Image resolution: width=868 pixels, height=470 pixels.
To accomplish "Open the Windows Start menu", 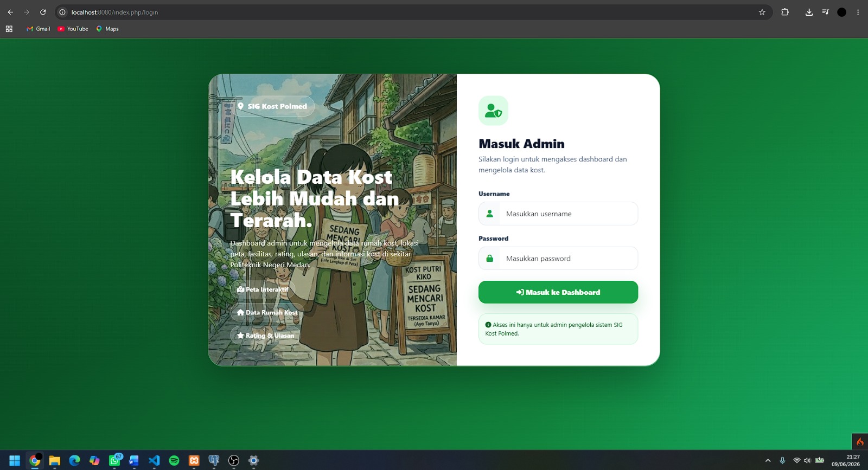I will pos(15,460).
